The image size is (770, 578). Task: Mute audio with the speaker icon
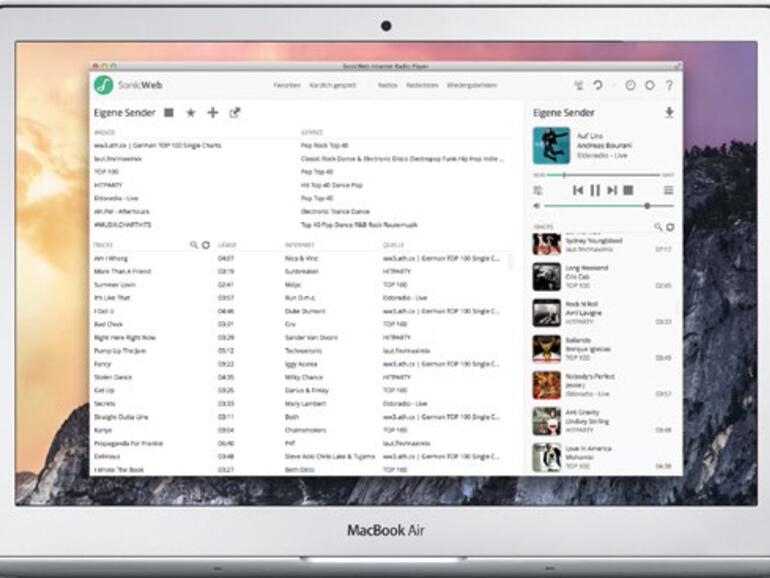pos(537,206)
